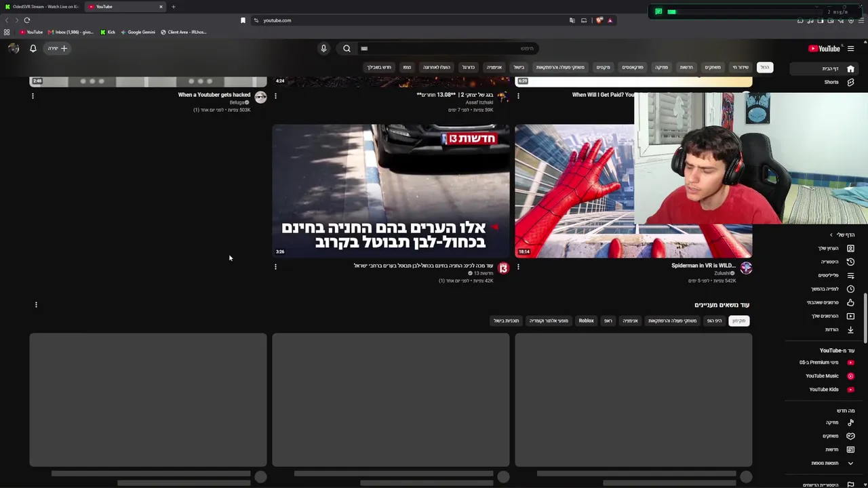Select the top 'אנימציה' Animation chip

pyautogui.click(x=494, y=67)
